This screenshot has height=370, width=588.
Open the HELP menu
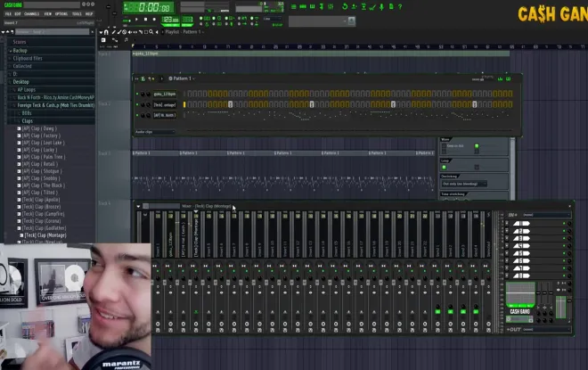click(89, 14)
